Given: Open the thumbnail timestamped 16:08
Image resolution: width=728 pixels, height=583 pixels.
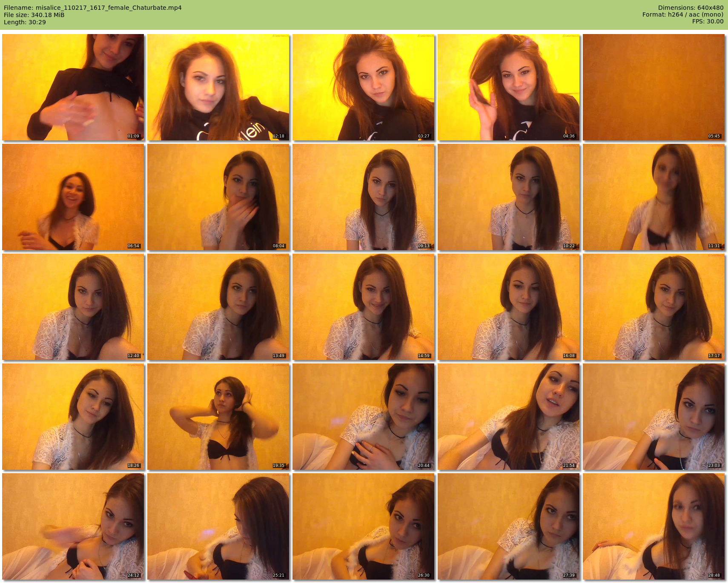Looking at the screenshot, I should pyautogui.click(x=509, y=307).
